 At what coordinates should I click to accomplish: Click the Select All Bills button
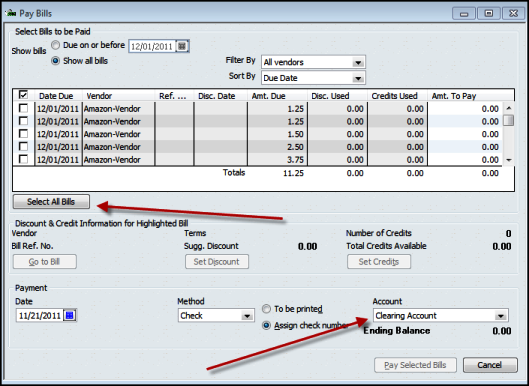51,202
